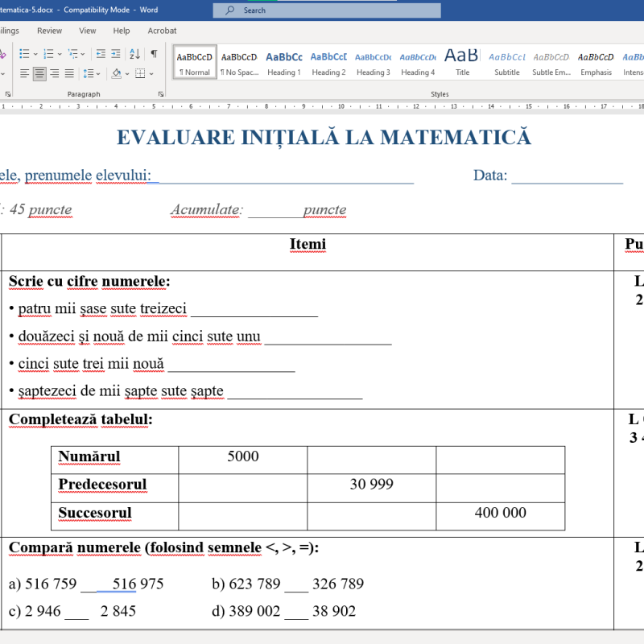Open Paragraph settings dialog launcher
Image resolution: width=644 pixels, height=644 pixels.
(x=160, y=94)
